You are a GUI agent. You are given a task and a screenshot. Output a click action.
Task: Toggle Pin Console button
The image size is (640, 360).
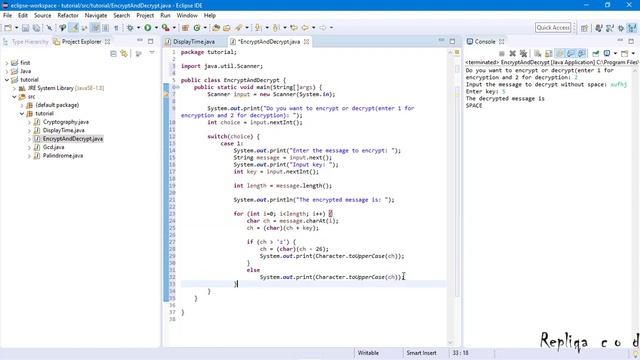[596, 53]
